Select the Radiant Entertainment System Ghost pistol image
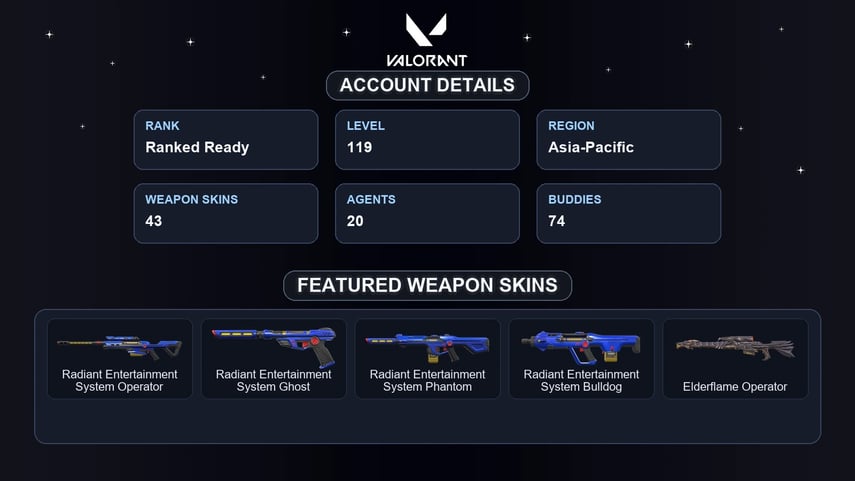 [274, 346]
